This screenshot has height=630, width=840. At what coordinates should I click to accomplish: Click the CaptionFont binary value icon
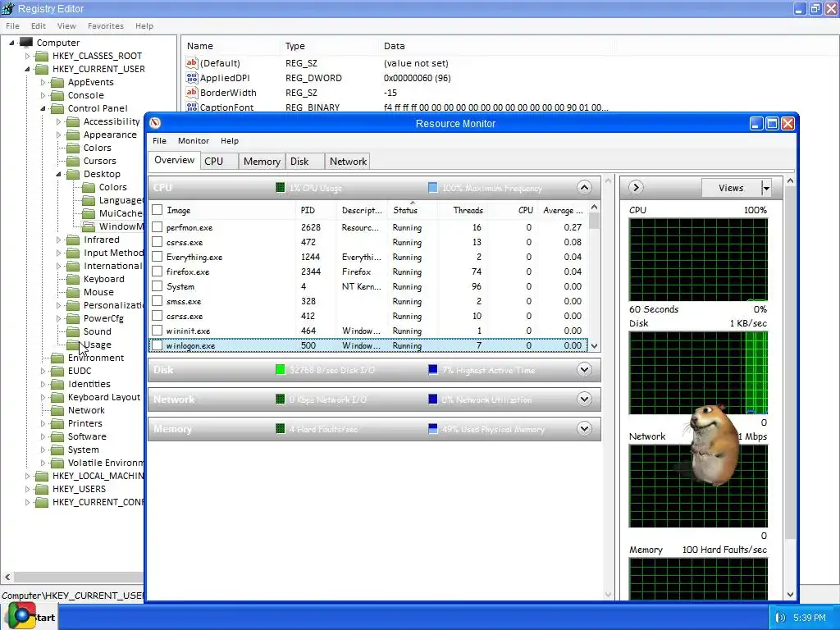192,107
